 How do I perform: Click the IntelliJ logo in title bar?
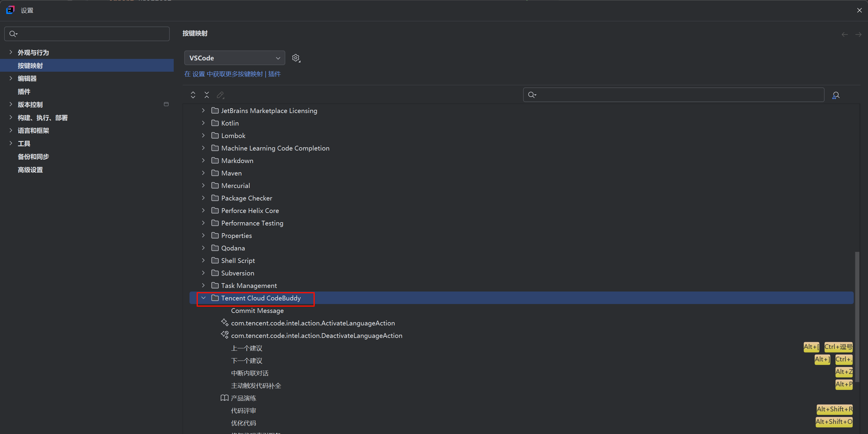(10, 10)
